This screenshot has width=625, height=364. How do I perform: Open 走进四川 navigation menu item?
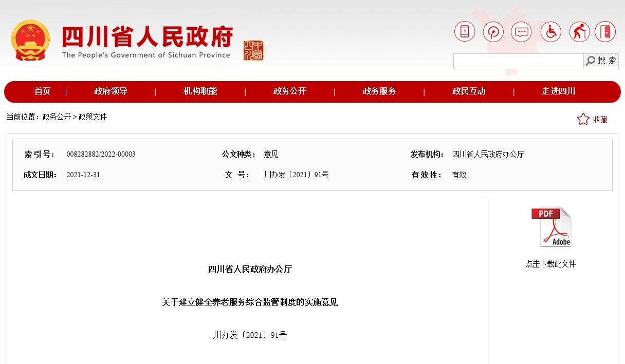click(558, 91)
